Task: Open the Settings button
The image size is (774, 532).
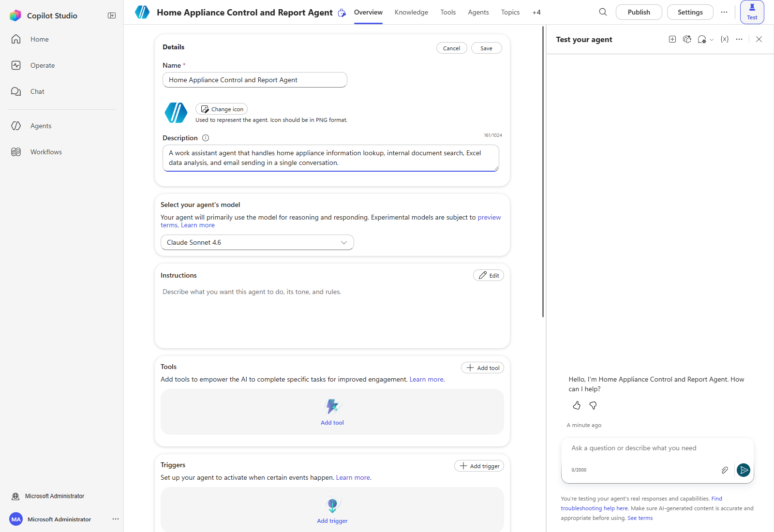Action: tap(690, 12)
